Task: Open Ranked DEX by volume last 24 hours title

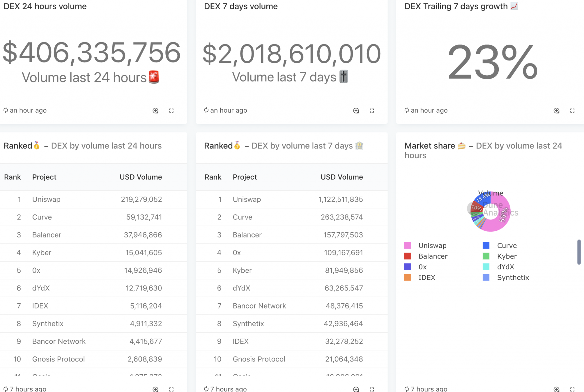Action: (x=83, y=146)
